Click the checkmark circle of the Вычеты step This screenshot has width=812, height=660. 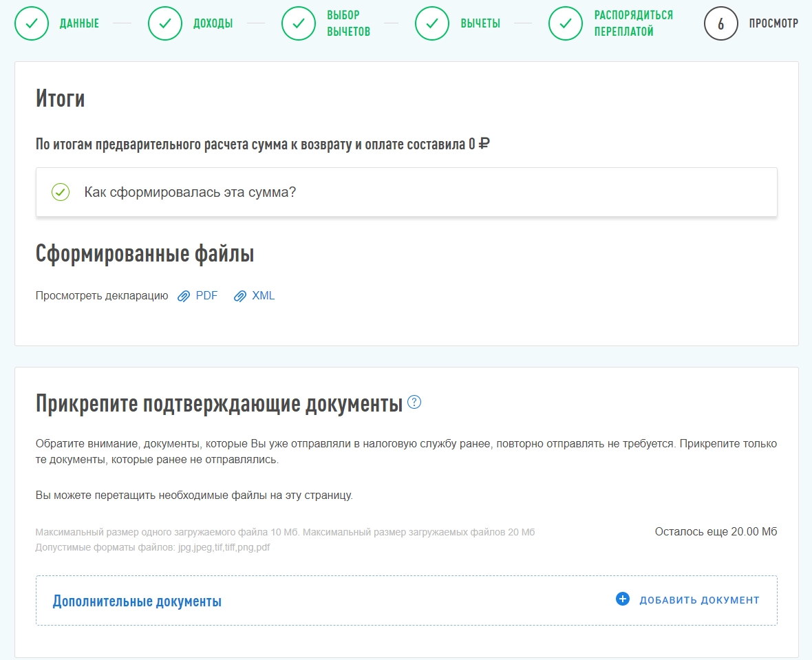[432, 23]
